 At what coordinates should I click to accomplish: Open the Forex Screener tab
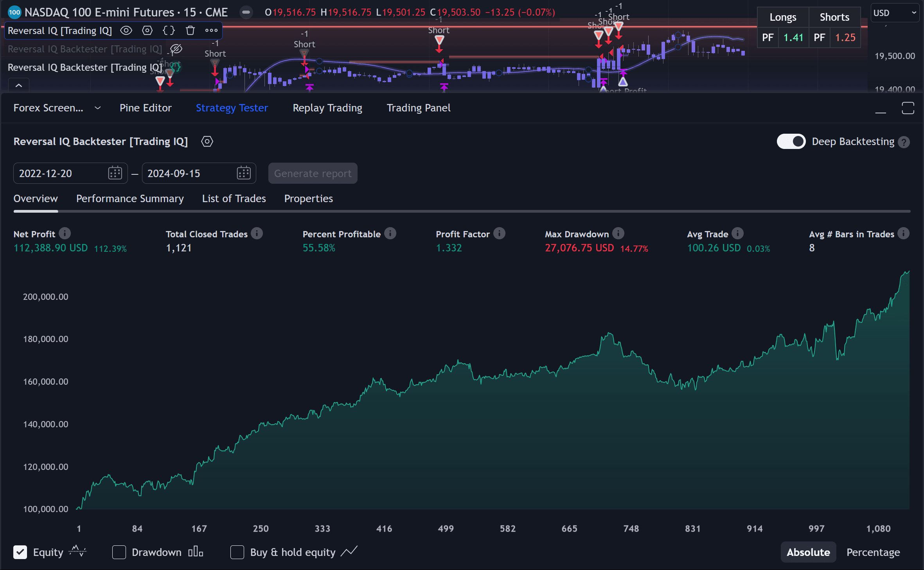[x=49, y=108]
